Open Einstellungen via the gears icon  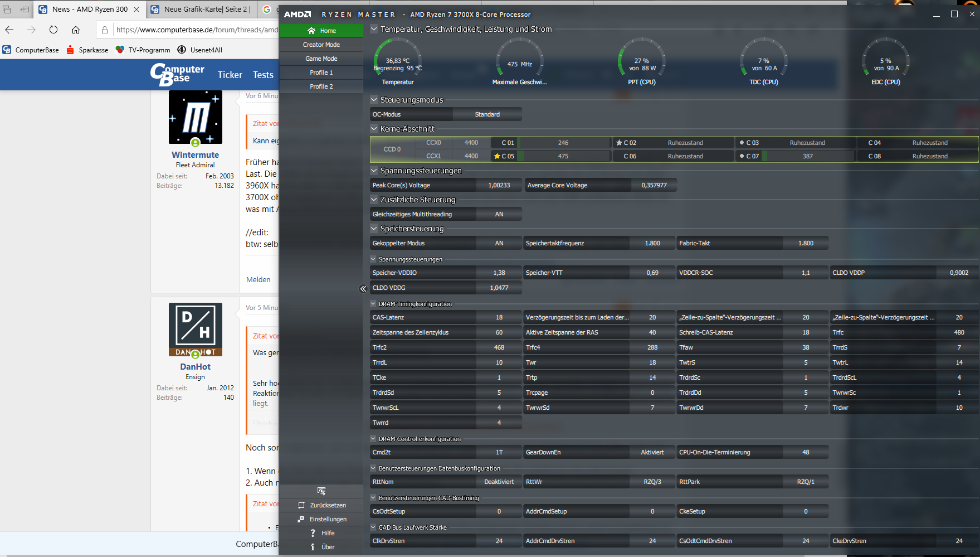click(x=301, y=519)
